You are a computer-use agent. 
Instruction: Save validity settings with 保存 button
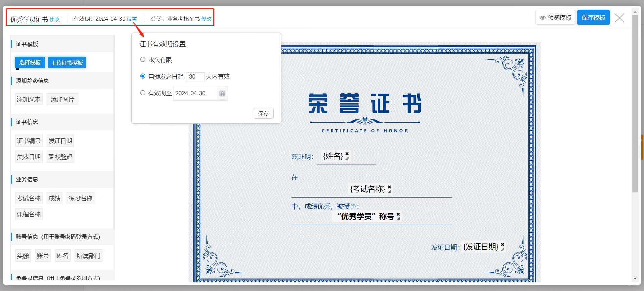pyautogui.click(x=263, y=113)
